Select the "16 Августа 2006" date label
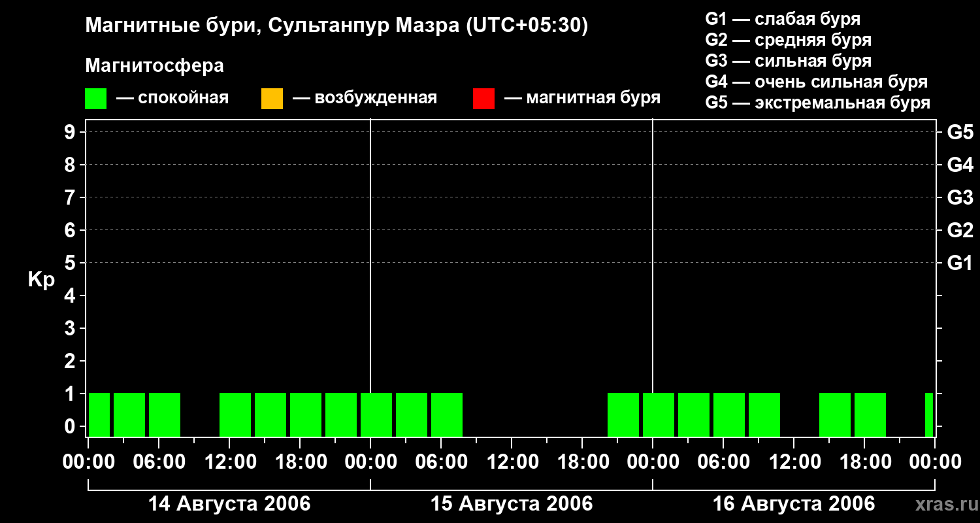Screen dimensions: 980x523 coord(793,504)
